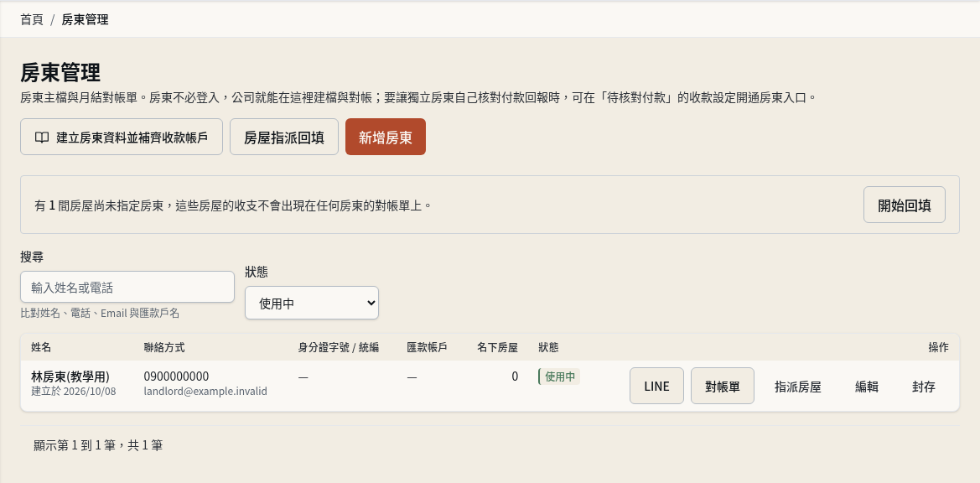Image resolution: width=980 pixels, height=483 pixels.
Task: Click the phone number 0900000000
Action: tap(176, 377)
